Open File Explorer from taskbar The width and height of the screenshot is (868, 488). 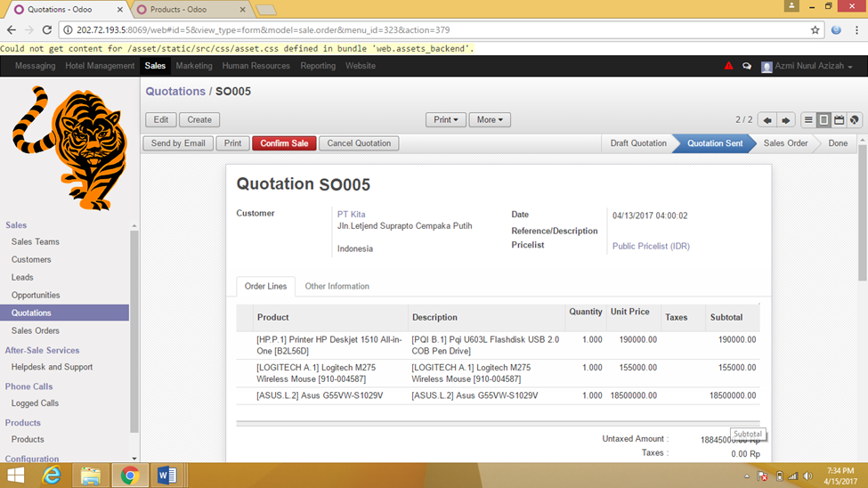[x=91, y=476]
